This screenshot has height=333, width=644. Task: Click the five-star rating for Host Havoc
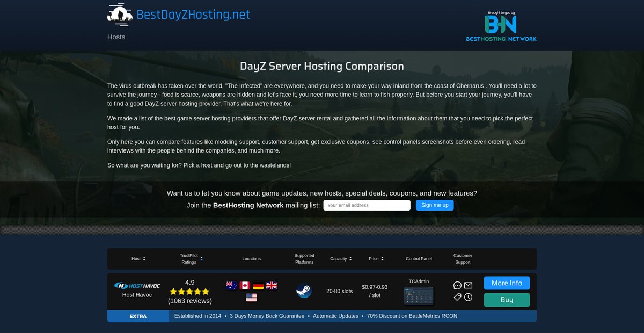click(x=189, y=292)
